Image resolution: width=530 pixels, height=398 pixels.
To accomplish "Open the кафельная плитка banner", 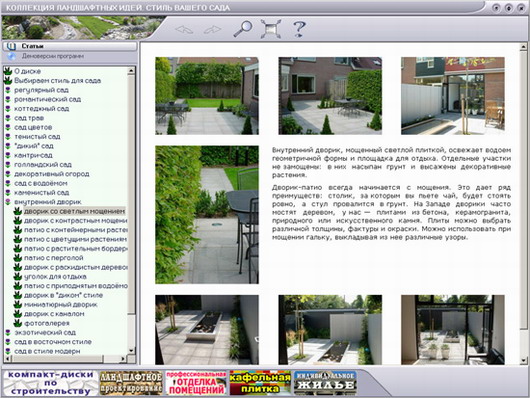I will (x=260, y=383).
